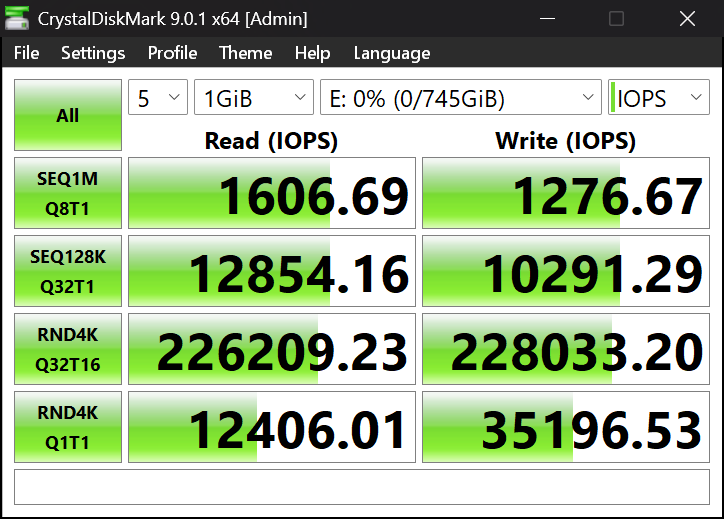Click the 12854.16 SEQ128K read result
Screen dimensions: 724x519
pos(272,271)
